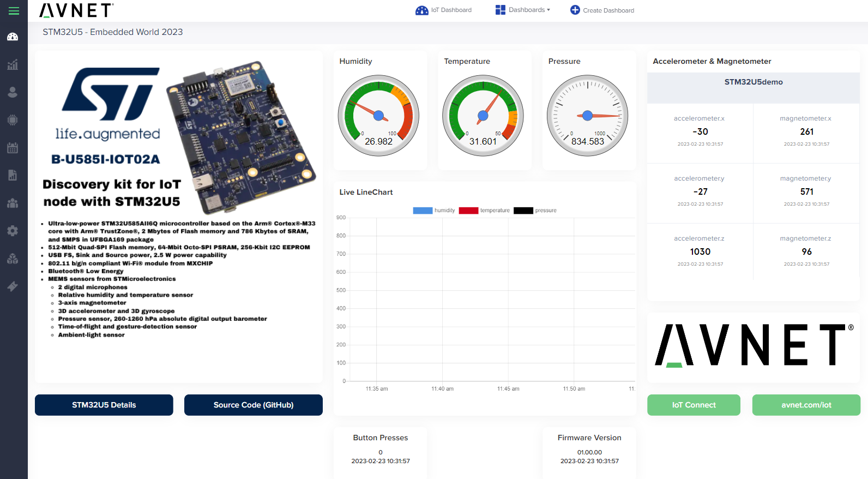The width and height of the screenshot is (868, 479).
Task: Click the Button Presses widget title
Action: tap(381, 438)
